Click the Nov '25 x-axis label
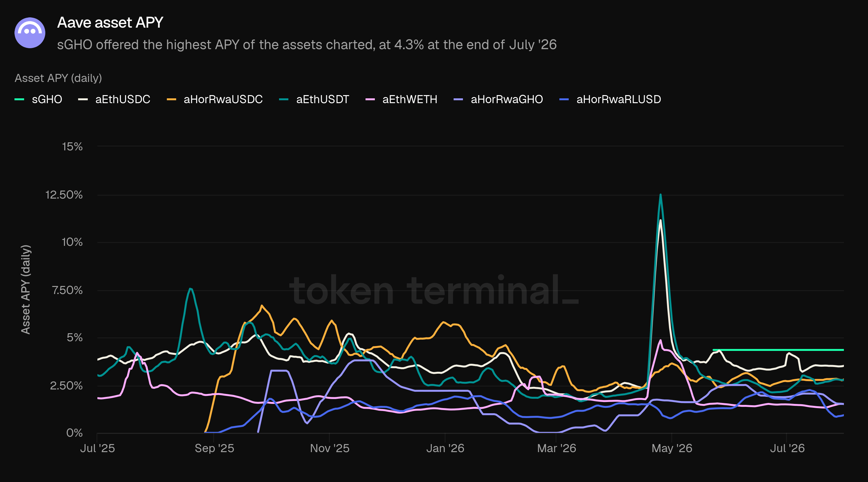This screenshot has height=482, width=868. click(330, 448)
